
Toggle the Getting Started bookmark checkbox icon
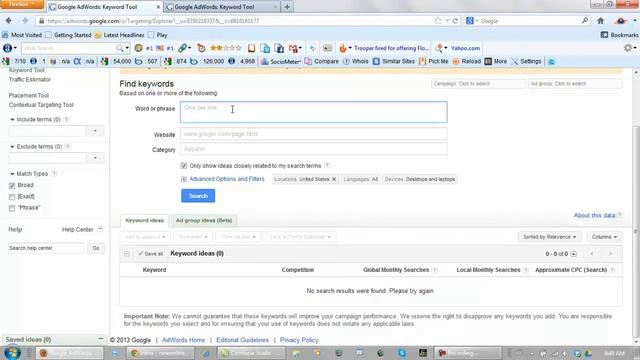click(x=49, y=35)
